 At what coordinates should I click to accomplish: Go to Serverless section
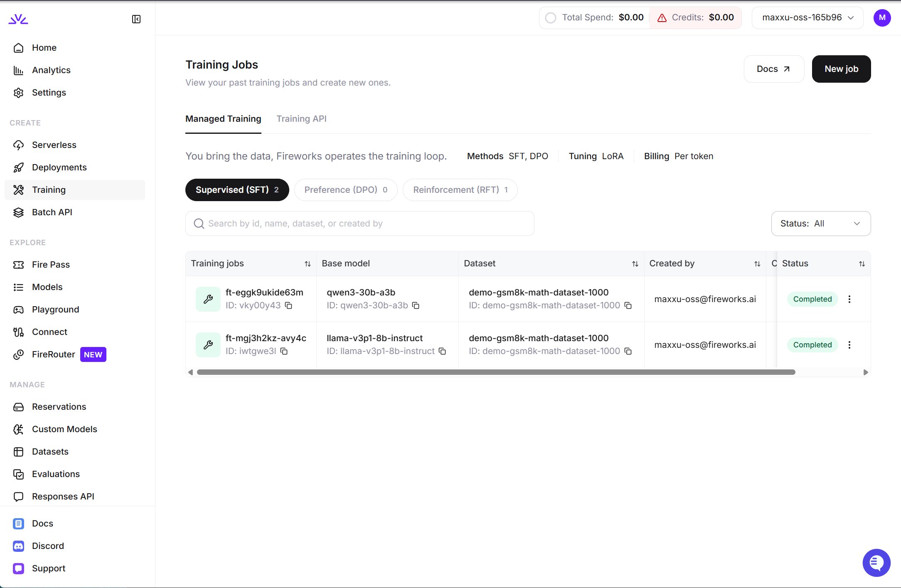coord(75,145)
